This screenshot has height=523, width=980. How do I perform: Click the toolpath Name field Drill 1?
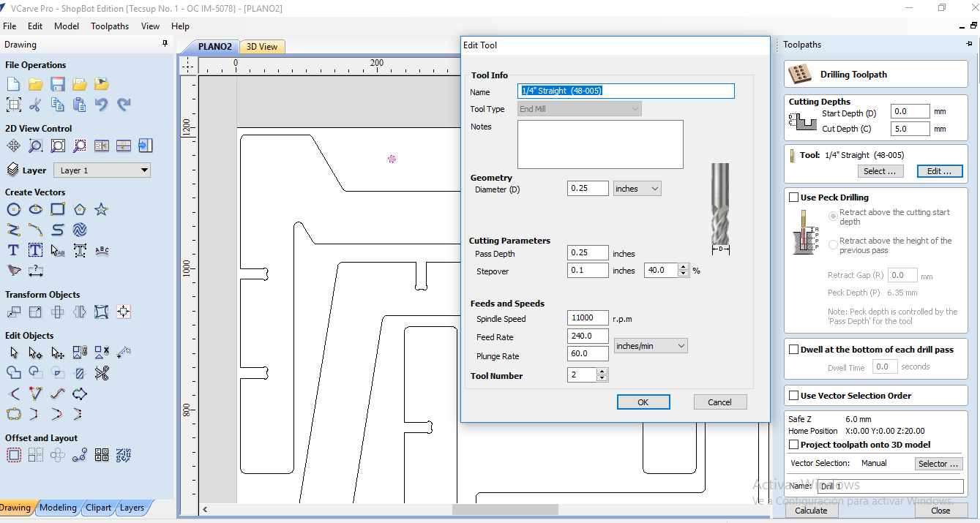(x=890, y=486)
